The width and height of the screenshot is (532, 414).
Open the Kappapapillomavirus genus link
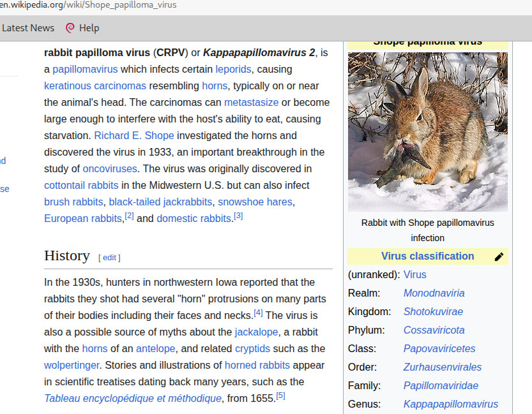(451, 404)
